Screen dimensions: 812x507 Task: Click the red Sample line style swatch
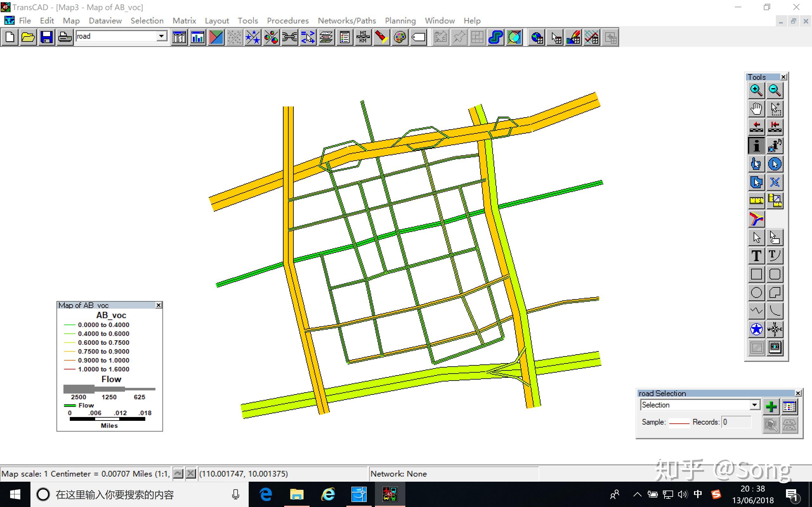click(679, 422)
